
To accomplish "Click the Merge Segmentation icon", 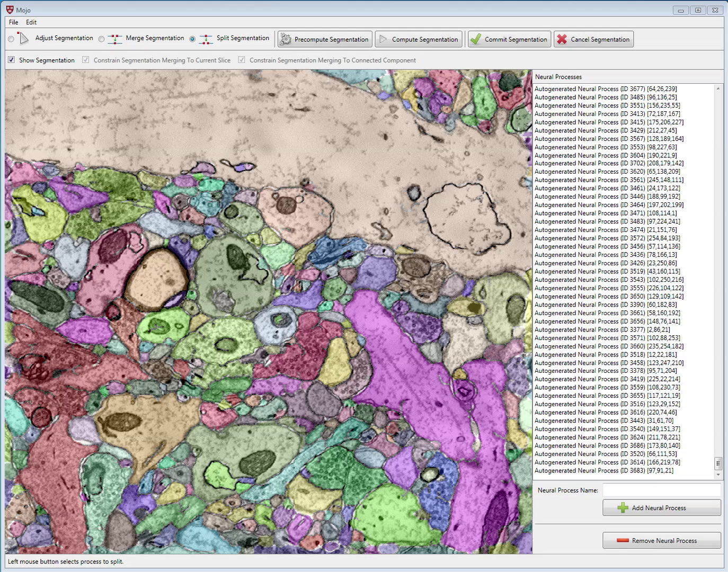I will [114, 39].
